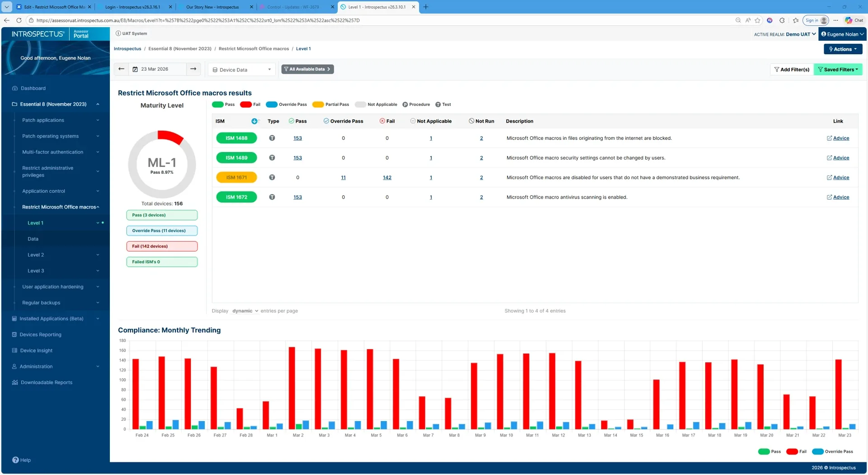
Task: Click the green ISM 1672 badge
Action: (236, 197)
